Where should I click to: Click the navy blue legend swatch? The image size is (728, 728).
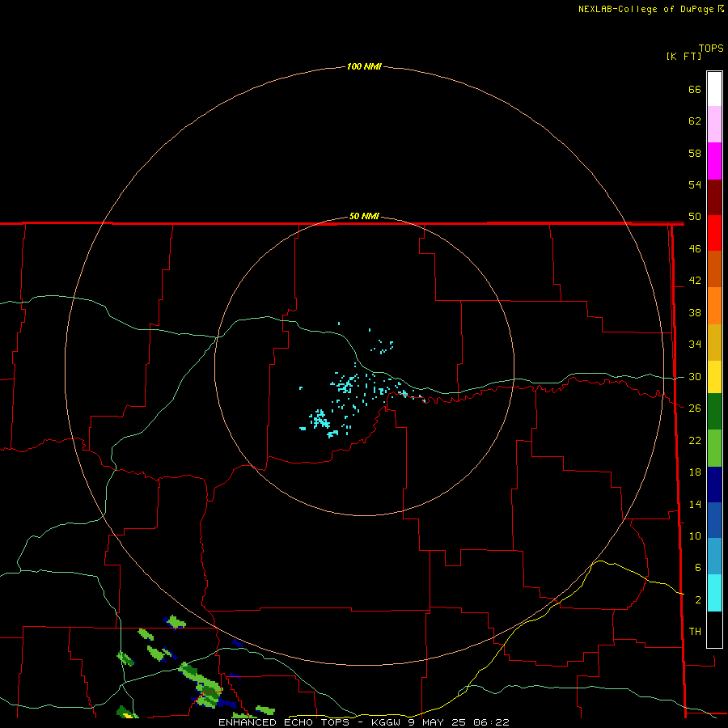click(714, 485)
